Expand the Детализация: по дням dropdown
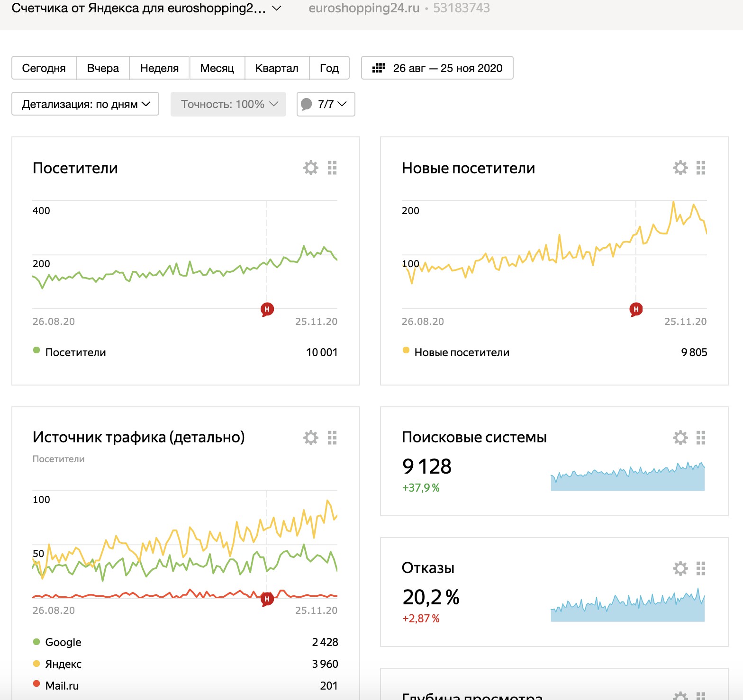743x700 pixels. coord(85,104)
